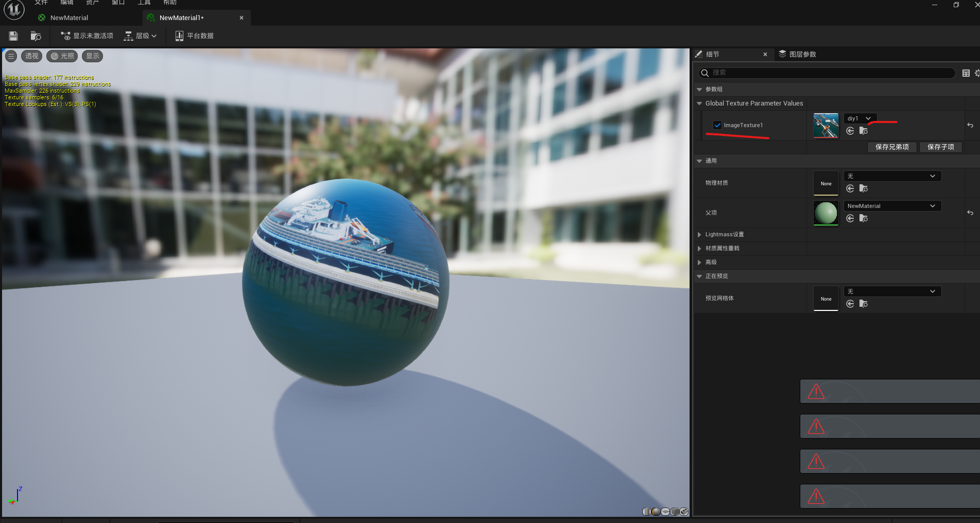Browse to parent NewMaterial in Content Browser
980x523 pixels.
pos(864,219)
